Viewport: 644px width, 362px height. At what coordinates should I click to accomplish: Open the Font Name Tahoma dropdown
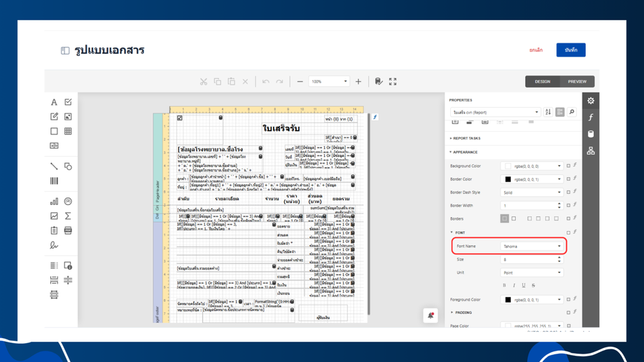pos(531,246)
